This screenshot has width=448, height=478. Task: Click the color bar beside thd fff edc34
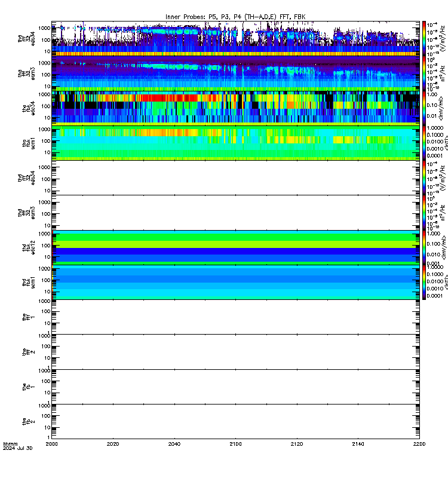coord(424,177)
